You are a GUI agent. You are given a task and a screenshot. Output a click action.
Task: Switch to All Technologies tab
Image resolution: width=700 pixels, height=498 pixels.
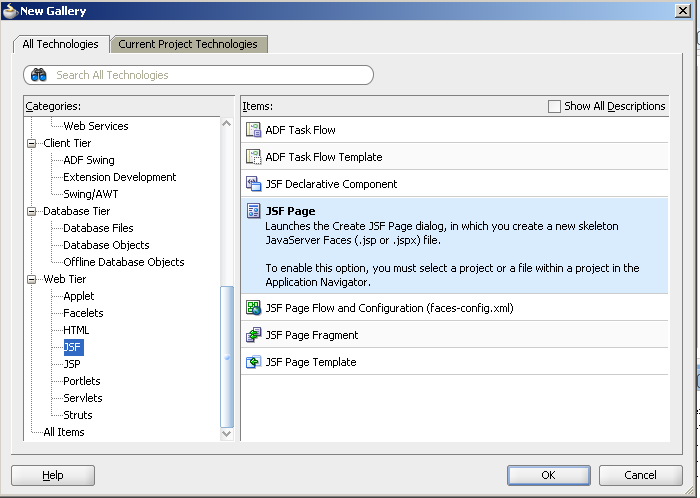tap(61, 44)
